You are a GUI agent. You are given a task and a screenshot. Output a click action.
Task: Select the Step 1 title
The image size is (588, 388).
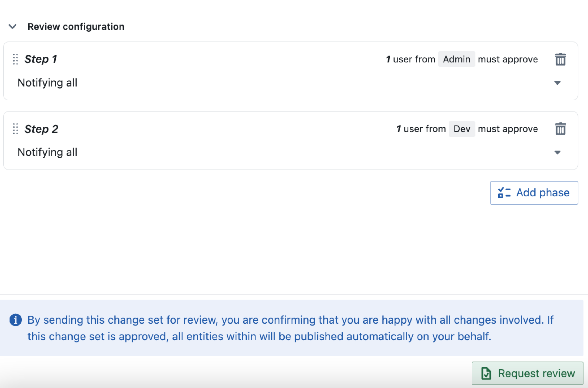(41, 59)
